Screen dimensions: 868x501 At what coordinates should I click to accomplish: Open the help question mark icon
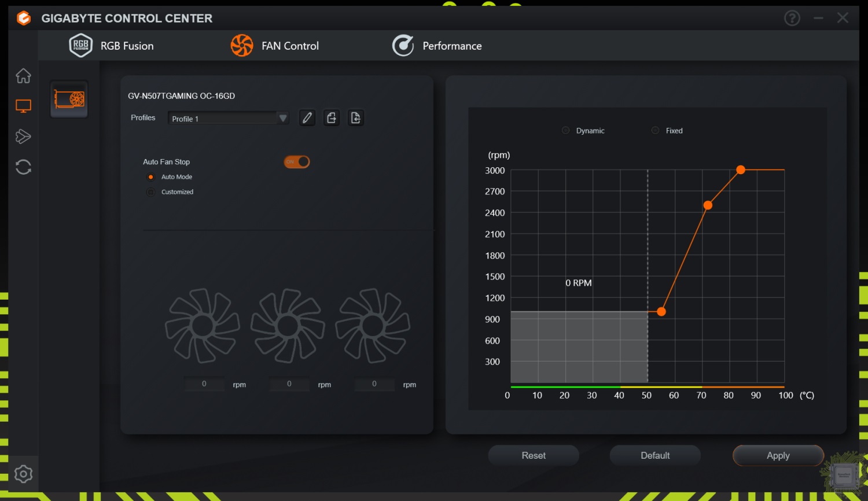coord(792,19)
